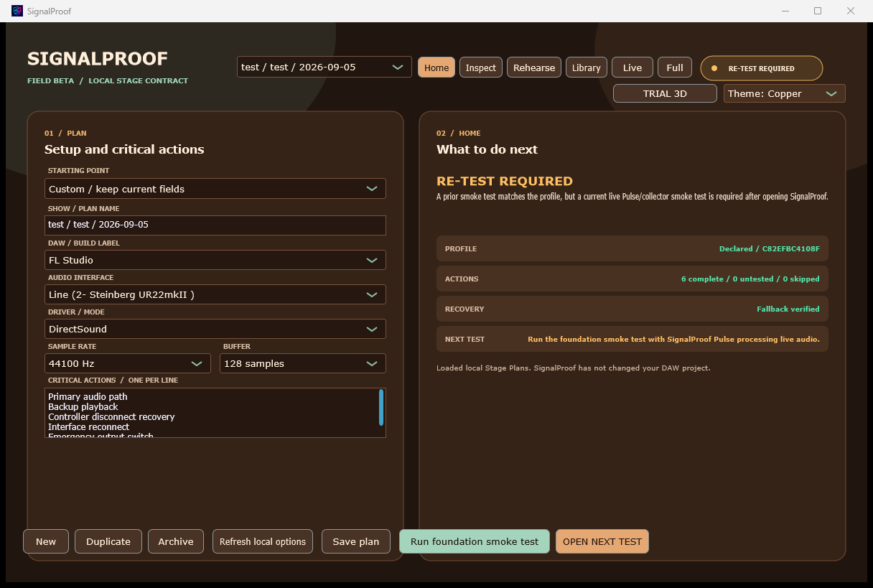Click the OPEN NEXT TEST button
Viewport: 873px width, 588px height.
coord(602,541)
